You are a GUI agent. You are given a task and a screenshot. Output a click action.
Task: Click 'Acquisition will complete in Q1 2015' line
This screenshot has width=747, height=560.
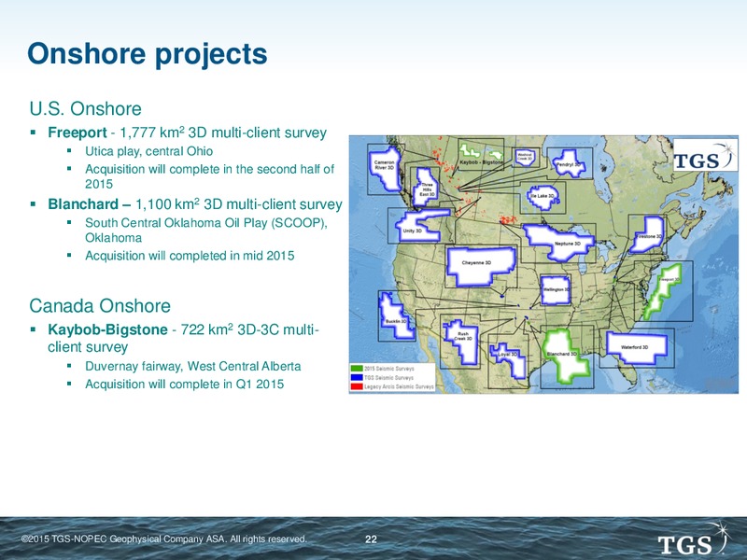tap(184, 384)
